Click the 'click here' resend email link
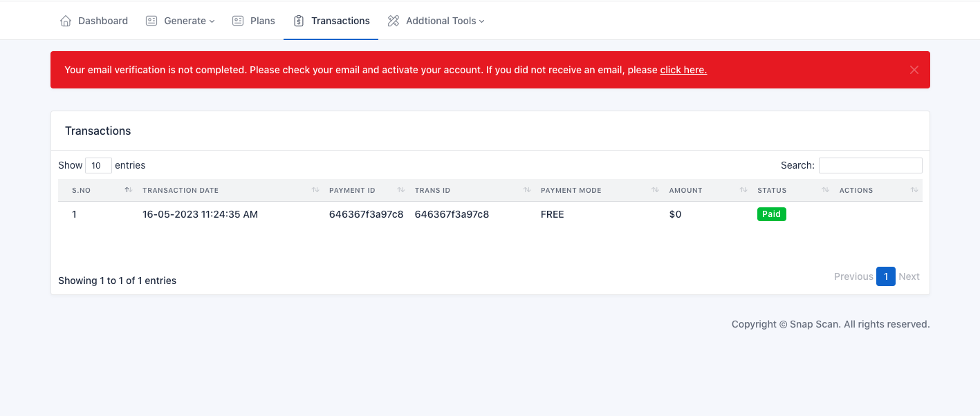Viewport: 980px width, 416px height. [x=683, y=70]
